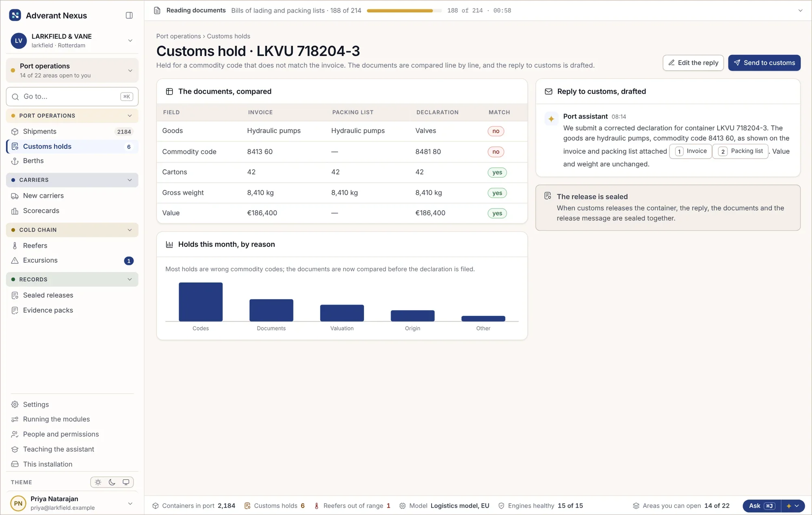
Task: Click the This installation drive icon
Action: (15, 464)
